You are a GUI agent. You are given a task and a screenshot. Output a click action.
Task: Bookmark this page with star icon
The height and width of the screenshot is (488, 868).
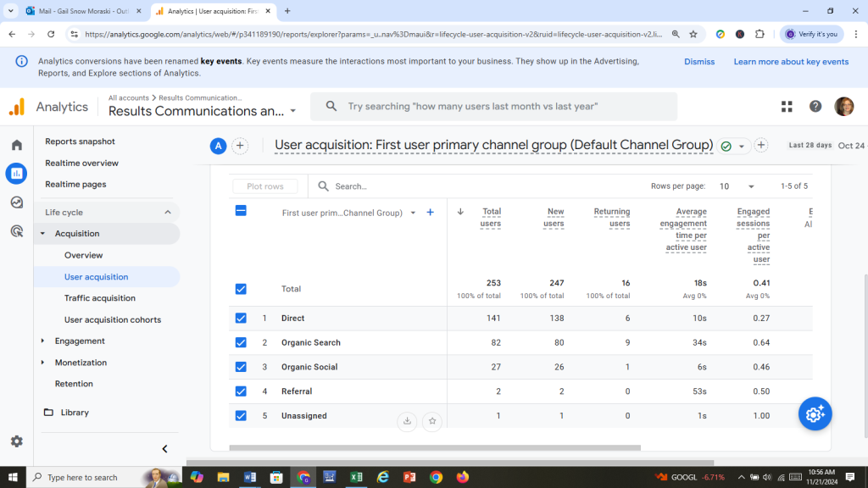693,34
